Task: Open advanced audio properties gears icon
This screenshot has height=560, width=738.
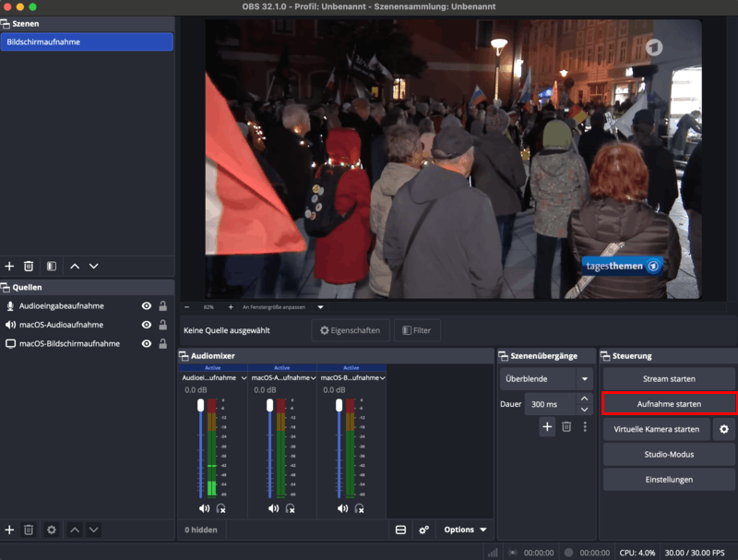Action: [x=423, y=530]
